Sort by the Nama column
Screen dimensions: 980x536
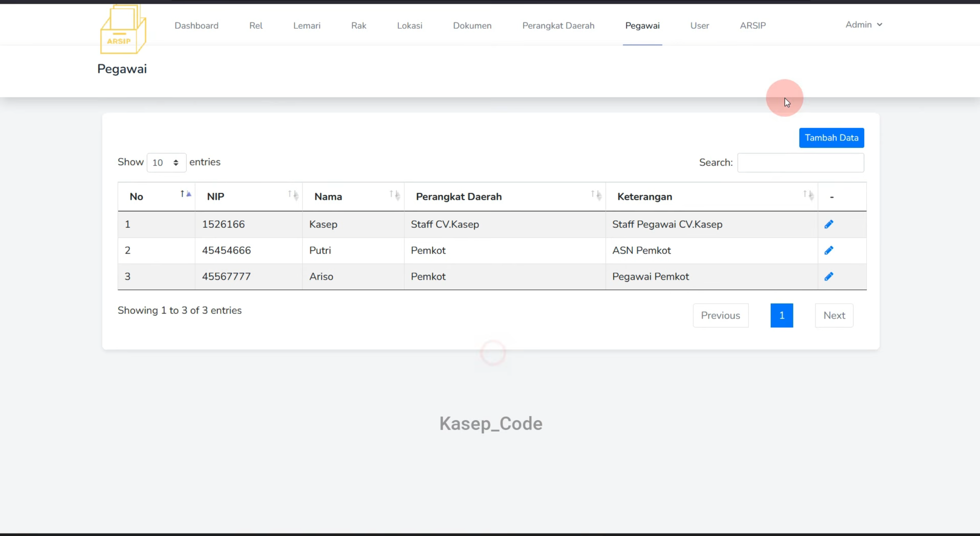353,197
